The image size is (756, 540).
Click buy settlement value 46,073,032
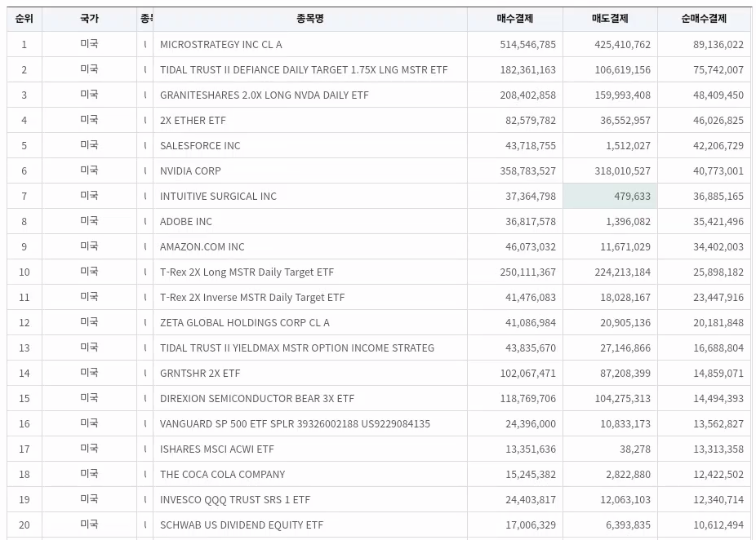coord(531,247)
